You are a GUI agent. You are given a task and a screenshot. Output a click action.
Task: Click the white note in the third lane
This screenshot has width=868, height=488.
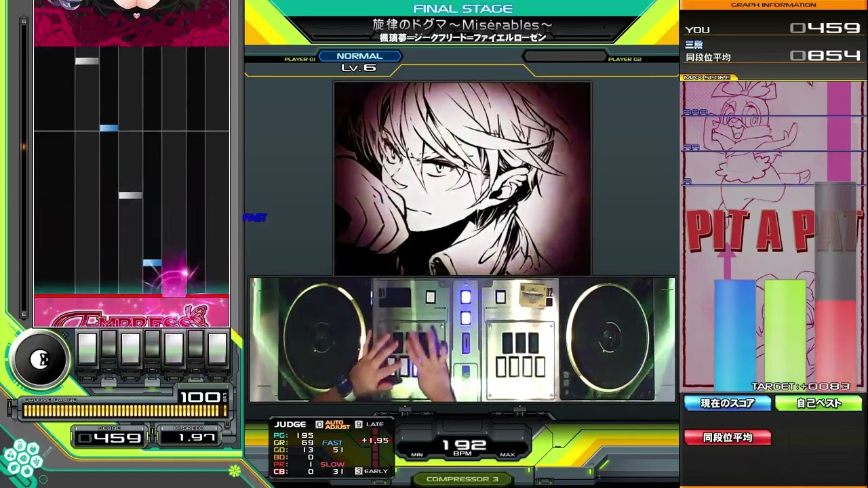point(130,195)
